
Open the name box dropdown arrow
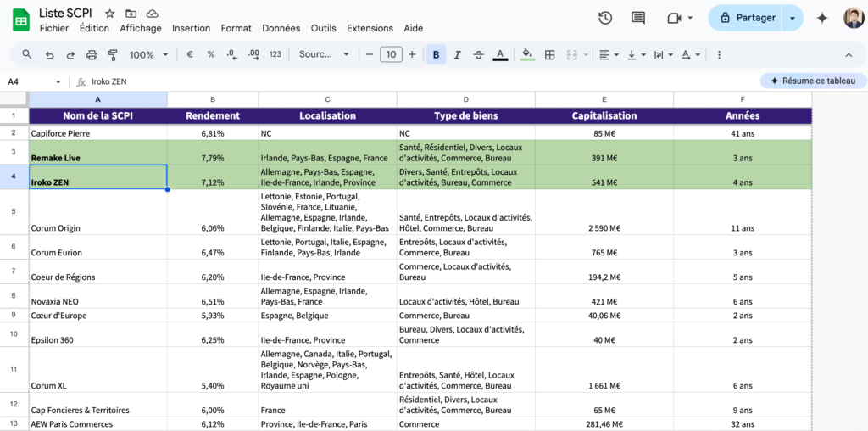coord(58,82)
